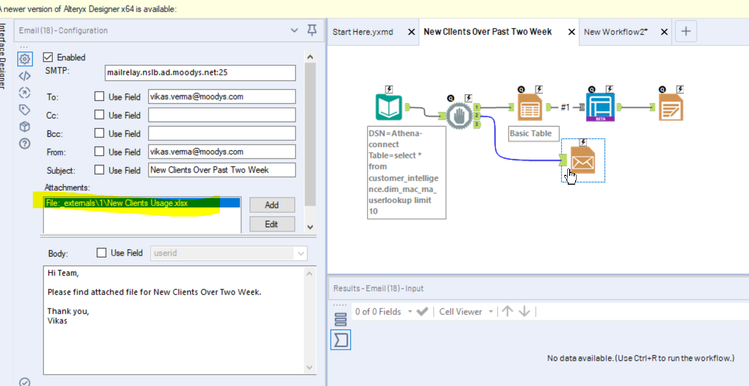Click the down arrow in Results toolbar
Viewport: 749px width, 386px height.
point(524,311)
